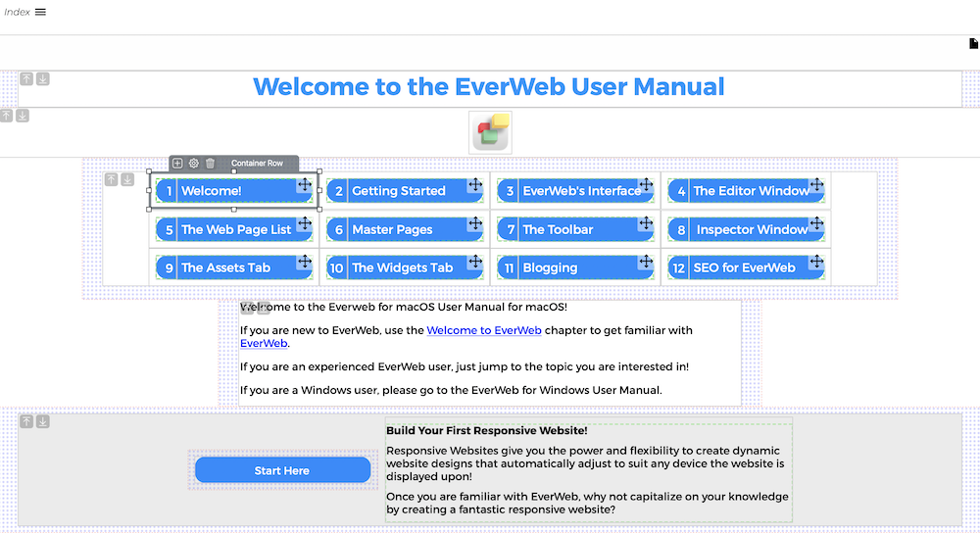Click the move handle on Getting Started button
The height and width of the screenshot is (533, 980).
[x=475, y=185]
